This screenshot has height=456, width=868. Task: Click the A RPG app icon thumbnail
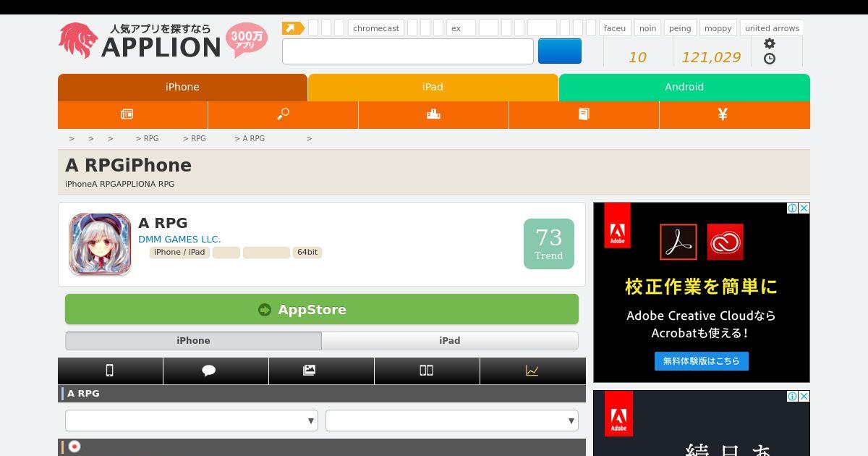(x=100, y=244)
